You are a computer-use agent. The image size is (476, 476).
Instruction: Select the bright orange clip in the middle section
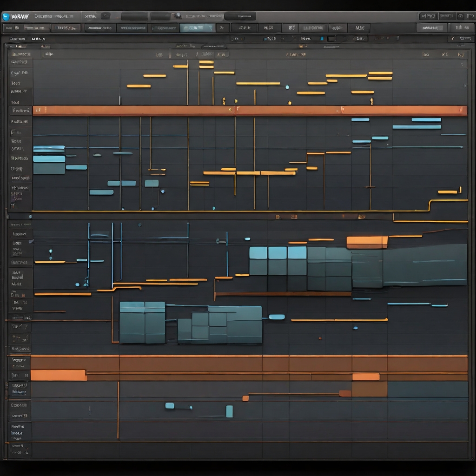pyautogui.click(x=367, y=242)
